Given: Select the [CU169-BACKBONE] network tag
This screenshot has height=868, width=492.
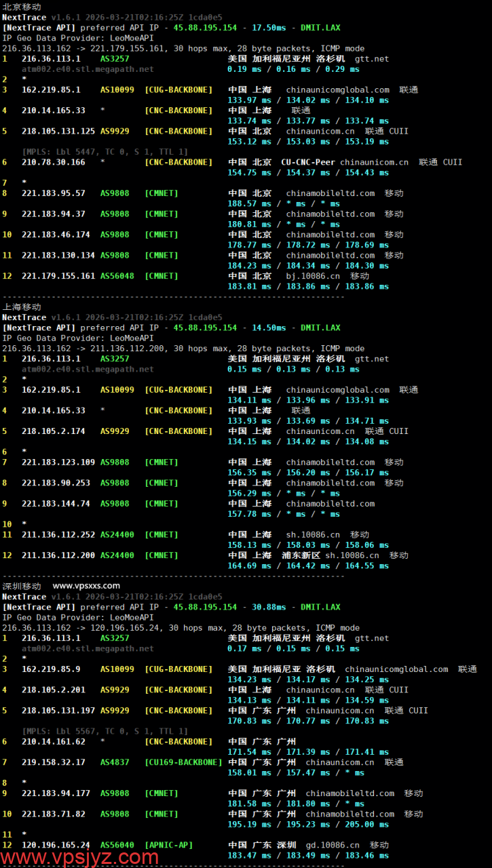Looking at the screenshot, I should pyautogui.click(x=183, y=762).
